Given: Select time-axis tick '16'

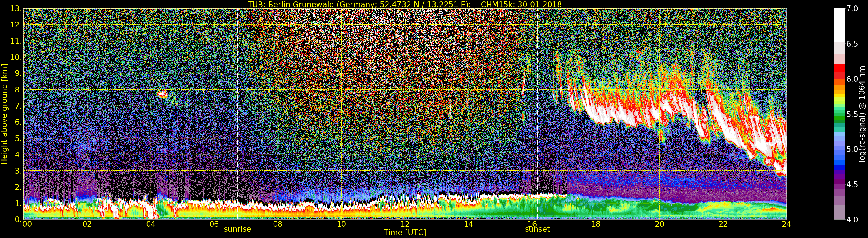Looking at the screenshot, I should click(x=532, y=224).
